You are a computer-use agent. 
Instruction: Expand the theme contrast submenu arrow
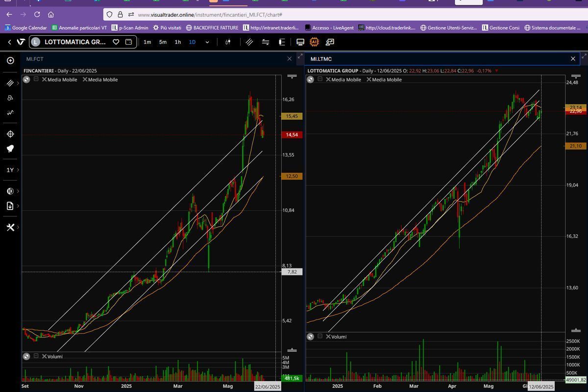click(x=18, y=191)
